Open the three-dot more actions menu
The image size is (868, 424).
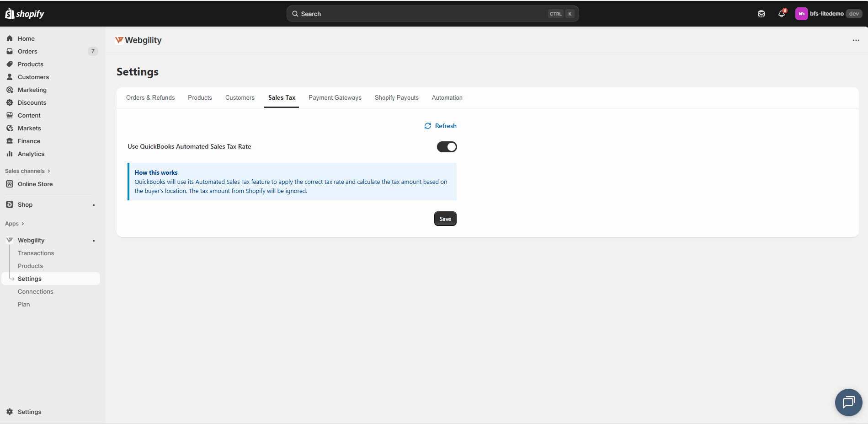856,40
